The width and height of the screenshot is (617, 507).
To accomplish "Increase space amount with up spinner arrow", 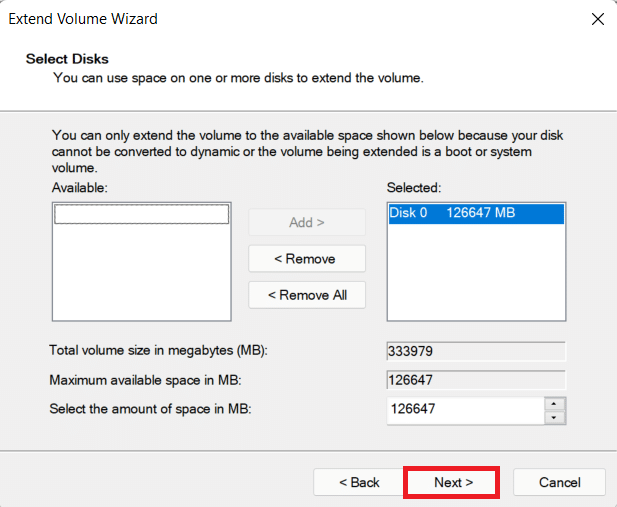I will point(554,403).
